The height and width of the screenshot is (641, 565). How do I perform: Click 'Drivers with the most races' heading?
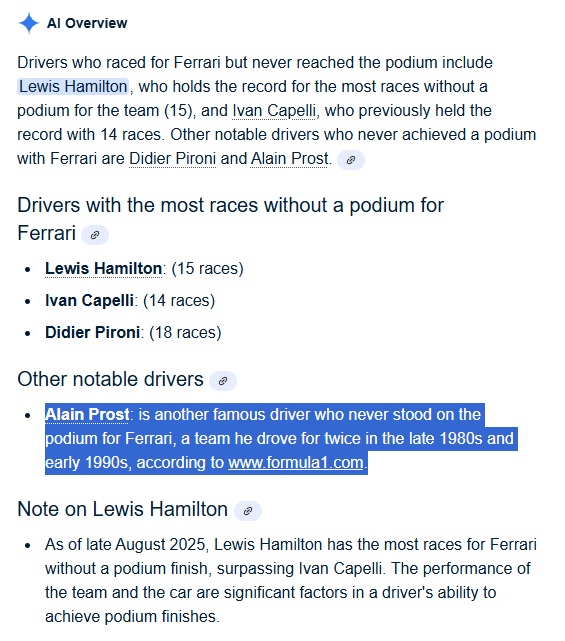coord(230,219)
